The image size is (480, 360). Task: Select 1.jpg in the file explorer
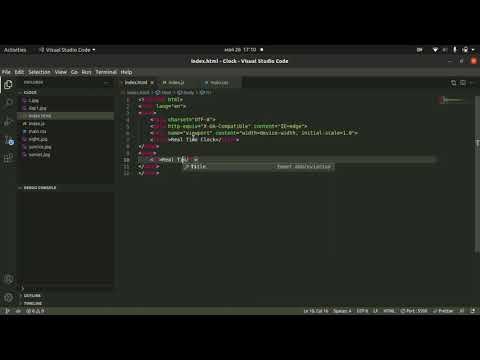[x=66, y=100]
